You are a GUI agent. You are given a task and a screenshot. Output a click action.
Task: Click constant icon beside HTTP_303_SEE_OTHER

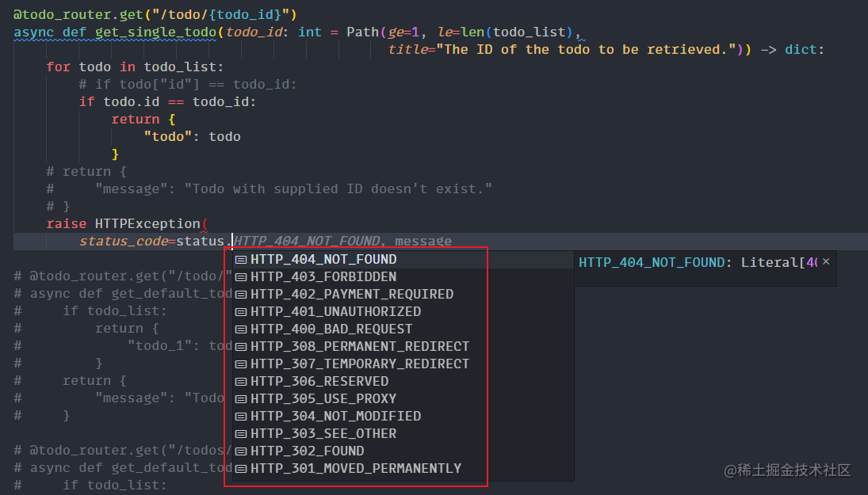(x=241, y=433)
